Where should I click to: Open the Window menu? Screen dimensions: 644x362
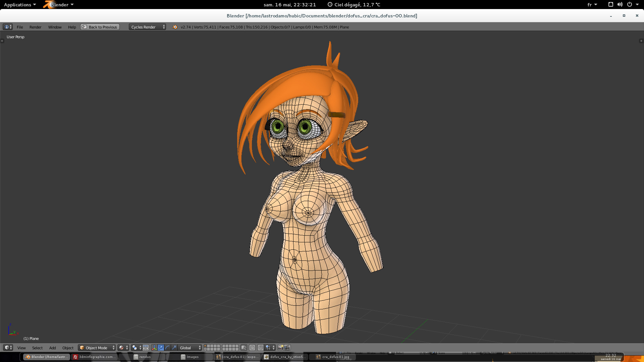[55, 27]
